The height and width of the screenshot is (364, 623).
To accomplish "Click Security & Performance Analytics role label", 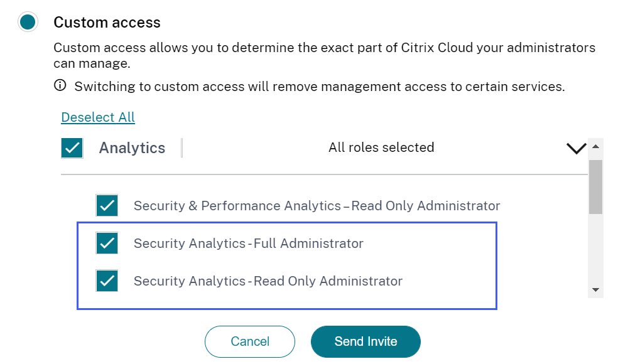I will [317, 206].
